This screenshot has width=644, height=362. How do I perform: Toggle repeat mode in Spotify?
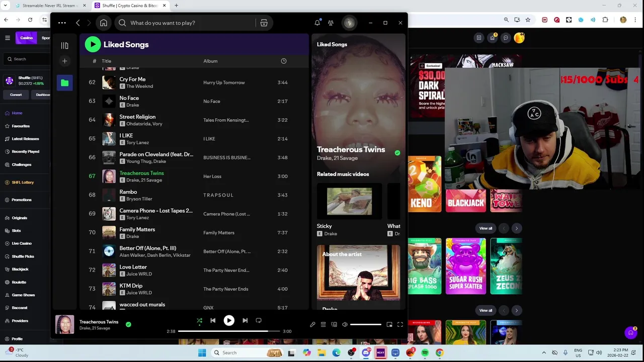(x=259, y=320)
